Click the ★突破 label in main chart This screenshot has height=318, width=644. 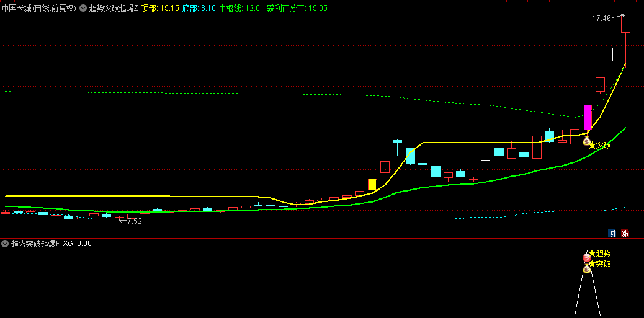point(600,145)
